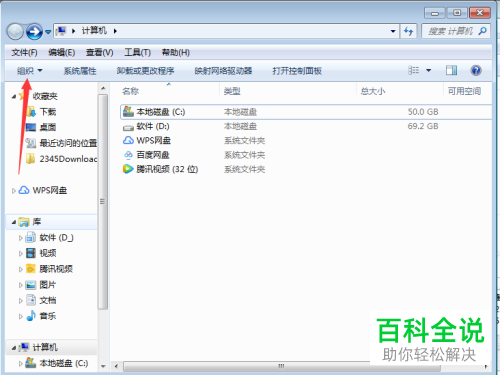The width and height of the screenshot is (500, 375).
Task: Click horizontal scrollbar left arrow
Action: (x=116, y=366)
